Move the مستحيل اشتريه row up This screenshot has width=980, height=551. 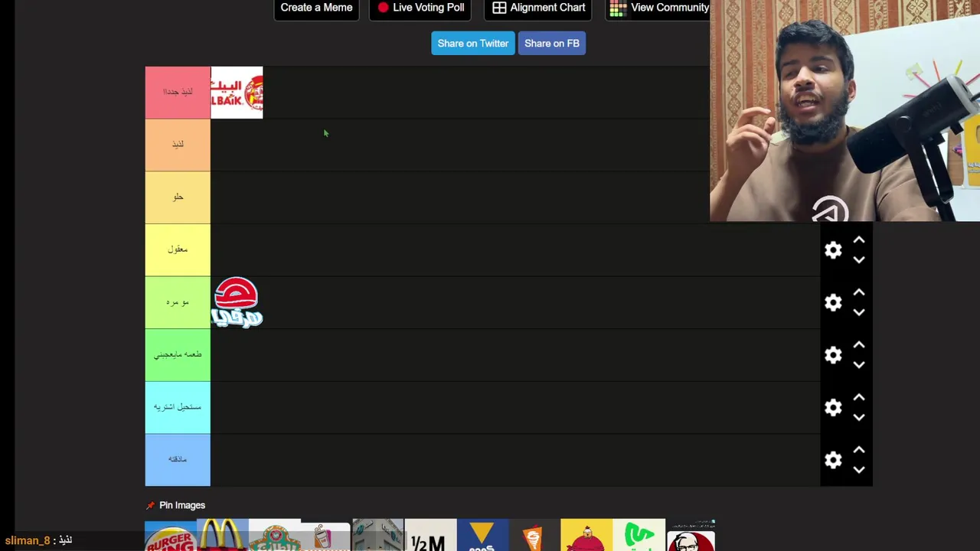(x=859, y=398)
